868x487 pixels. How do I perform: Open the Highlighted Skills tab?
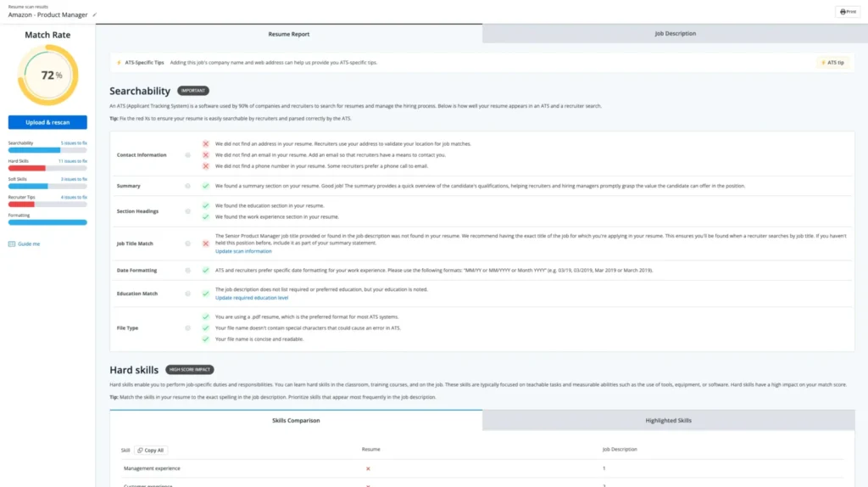[668, 421]
